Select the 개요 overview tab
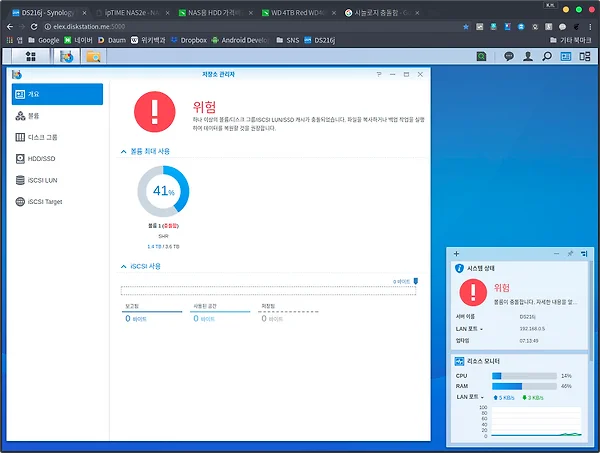600x453 pixels. (57, 94)
